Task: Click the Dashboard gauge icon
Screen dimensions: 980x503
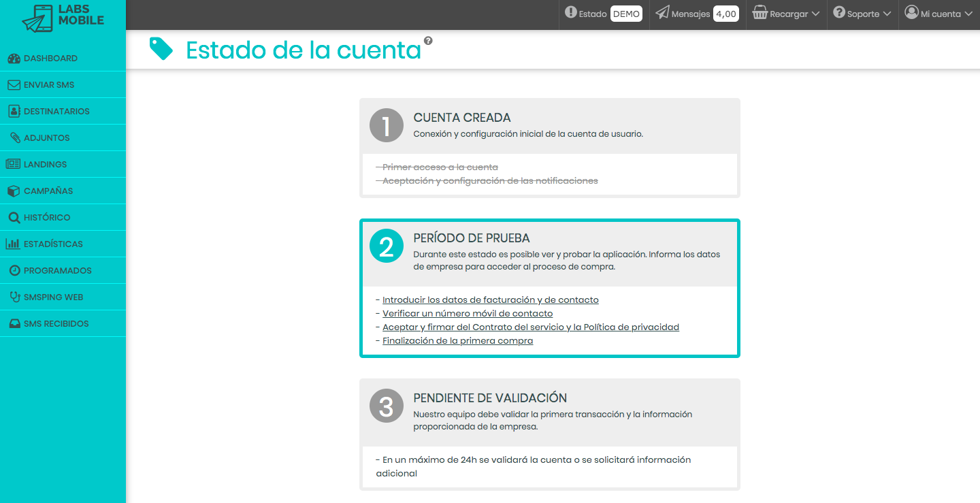Action: coord(14,59)
